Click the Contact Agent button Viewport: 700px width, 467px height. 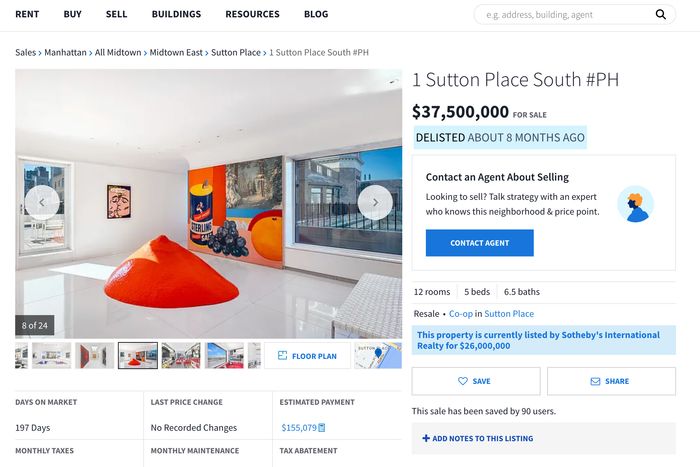(x=479, y=243)
